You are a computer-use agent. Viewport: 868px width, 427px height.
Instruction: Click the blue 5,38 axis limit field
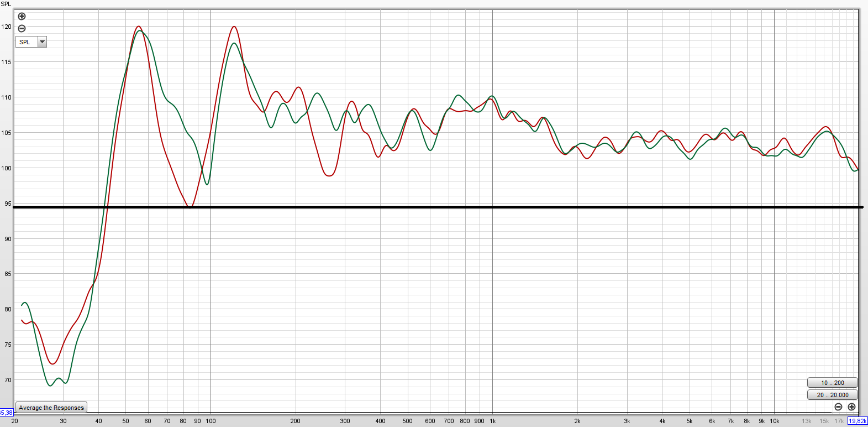click(6, 413)
